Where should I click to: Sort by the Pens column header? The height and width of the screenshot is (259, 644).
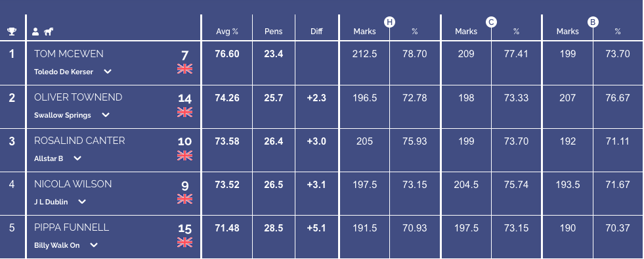coord(274,32)
